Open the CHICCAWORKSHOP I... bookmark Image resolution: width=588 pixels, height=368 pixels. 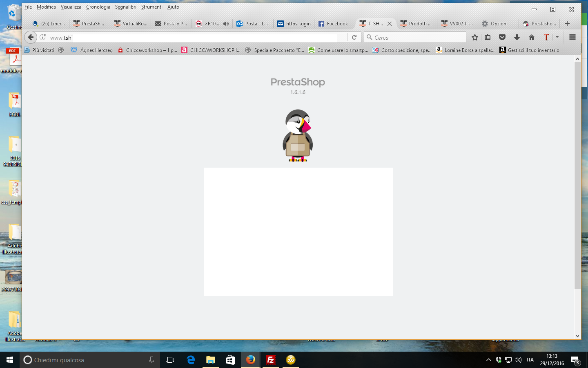[211, 50]
